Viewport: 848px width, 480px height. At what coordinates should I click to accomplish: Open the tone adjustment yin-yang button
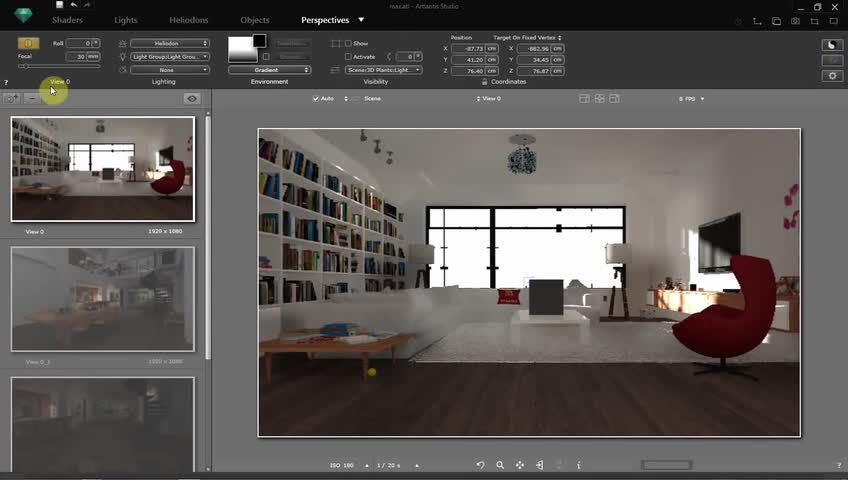[x=832, y=45]
